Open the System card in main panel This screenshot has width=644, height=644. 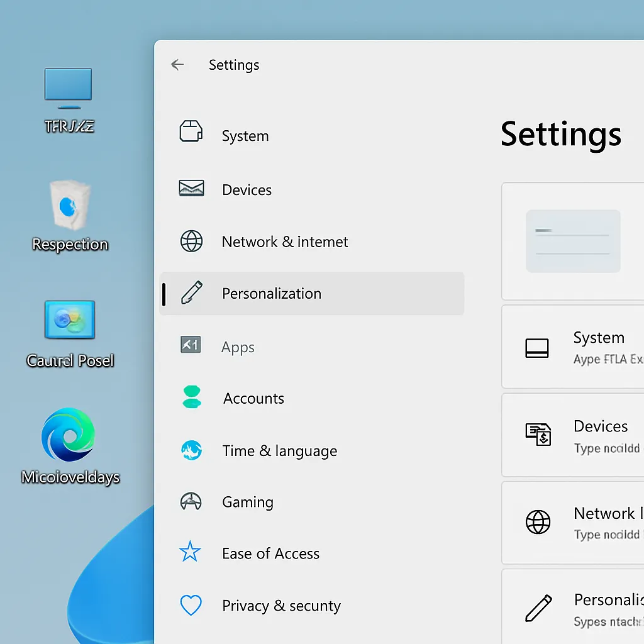click(x=572, y=347)
